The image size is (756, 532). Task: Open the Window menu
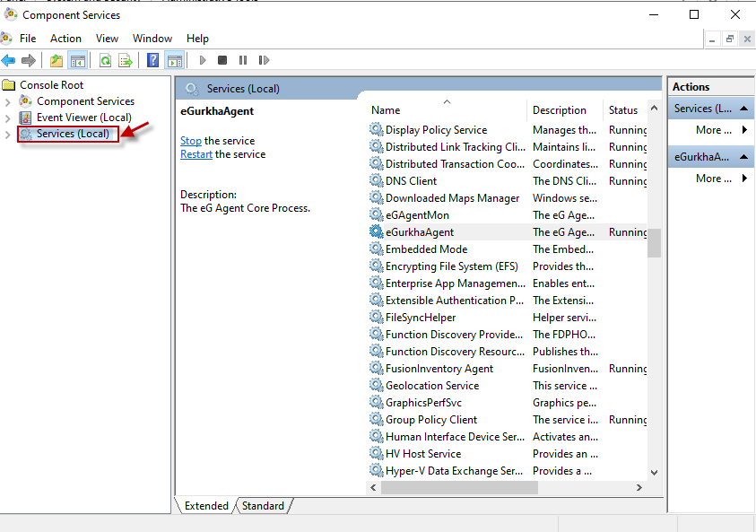tap(152, 39)
